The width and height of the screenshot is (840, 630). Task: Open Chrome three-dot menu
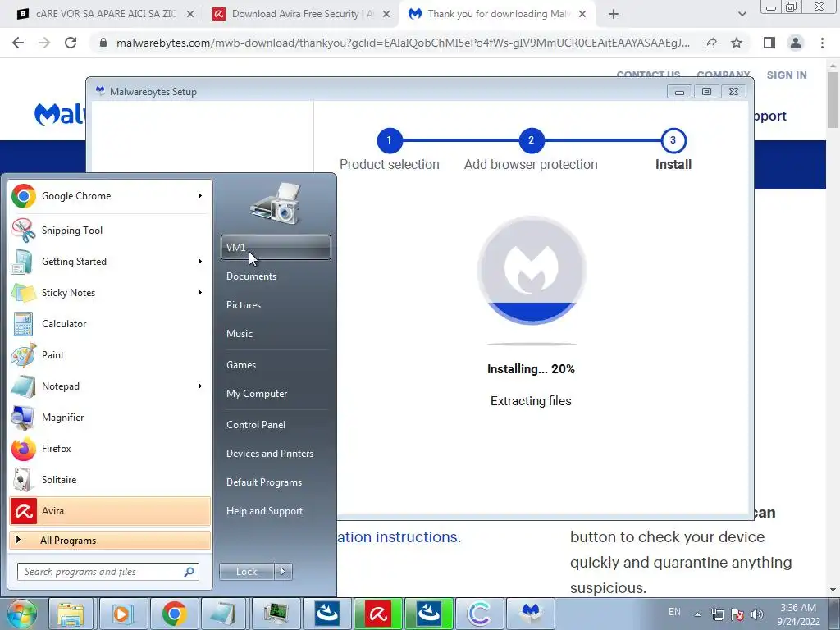[822, 43]
